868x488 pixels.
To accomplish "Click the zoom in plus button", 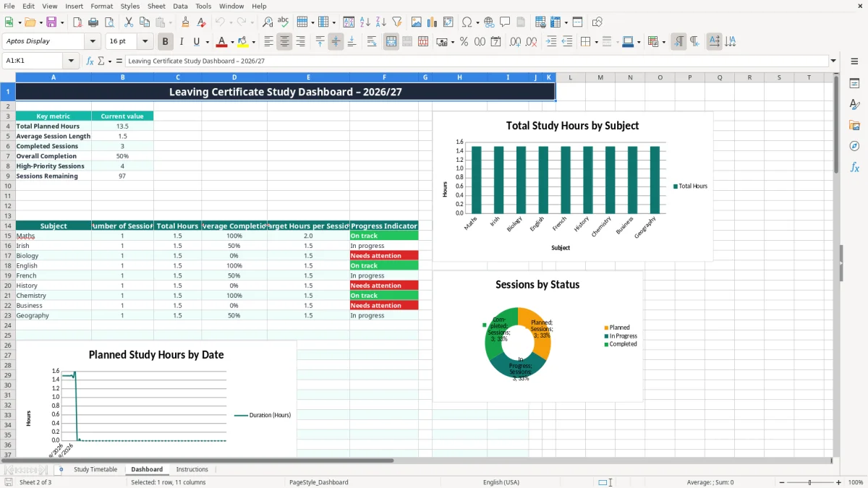I will click(839, 482).
